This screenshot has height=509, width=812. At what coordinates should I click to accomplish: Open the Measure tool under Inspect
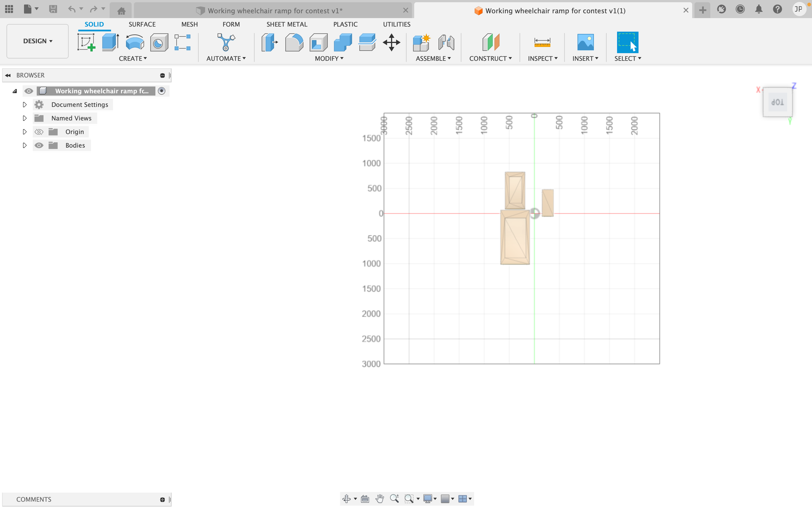point(542,42)
